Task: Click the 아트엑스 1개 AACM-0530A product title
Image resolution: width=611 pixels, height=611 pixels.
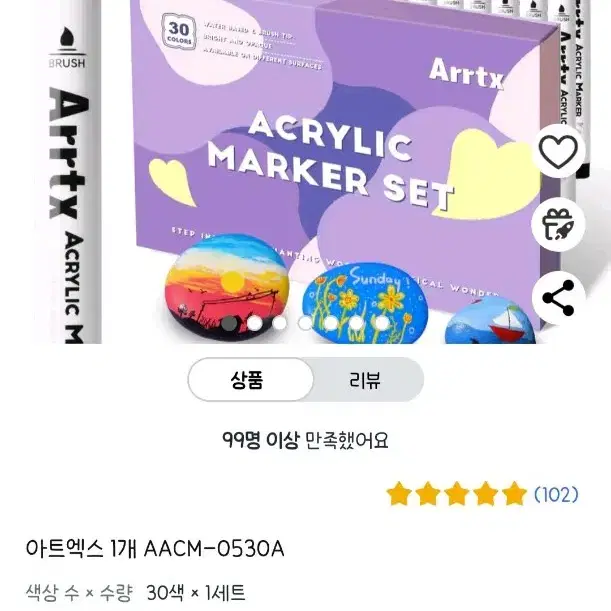Action: [x=155, y=549]
